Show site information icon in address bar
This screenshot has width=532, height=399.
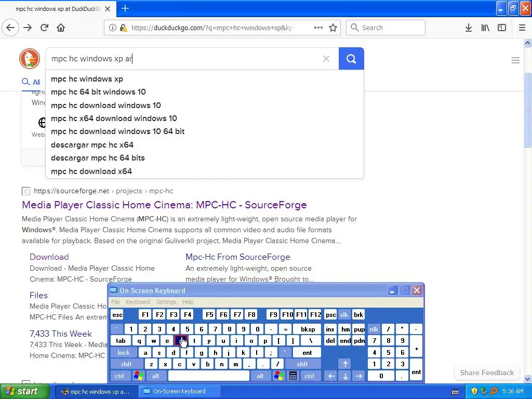[112, 28]
